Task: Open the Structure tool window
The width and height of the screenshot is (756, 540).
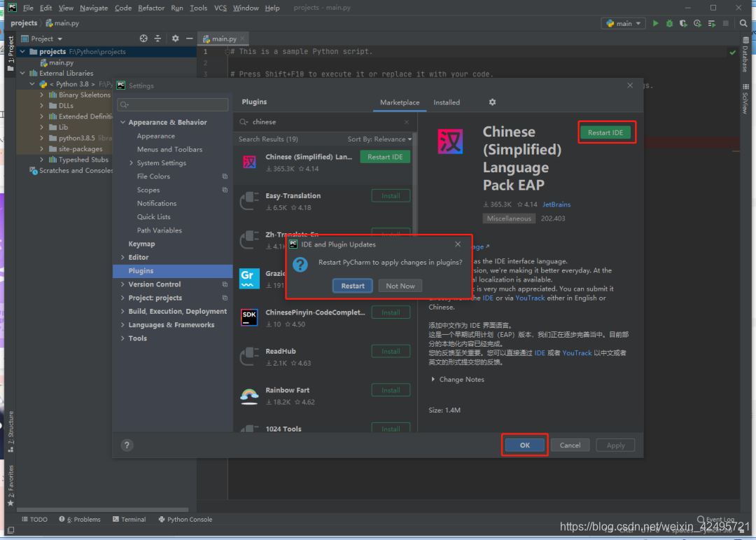Action: (10, 431)
